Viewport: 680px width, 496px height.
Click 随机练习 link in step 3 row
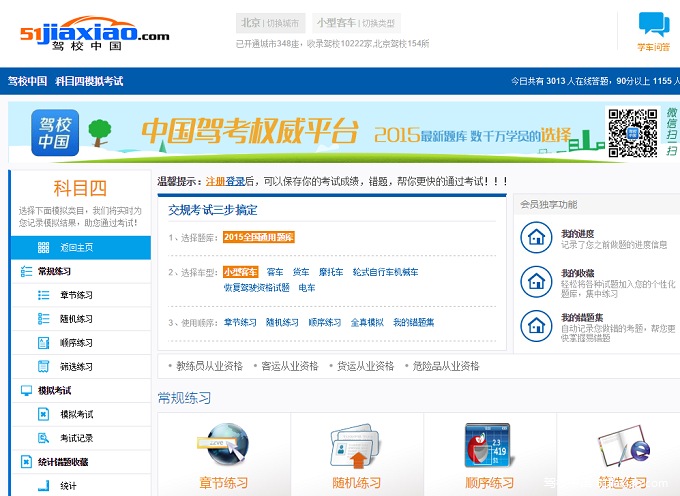tap(282, 323)
